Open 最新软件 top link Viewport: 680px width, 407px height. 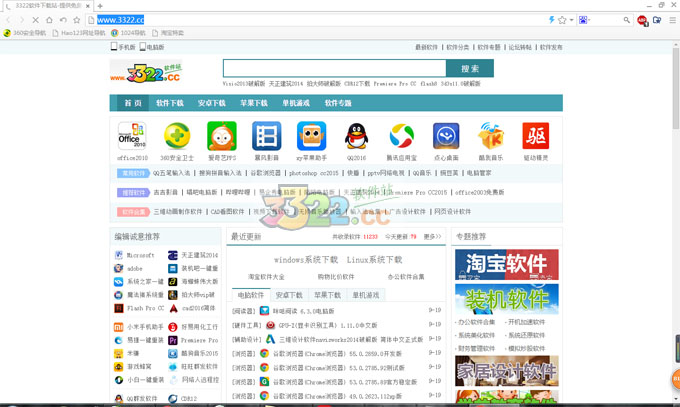click(426, 47)
